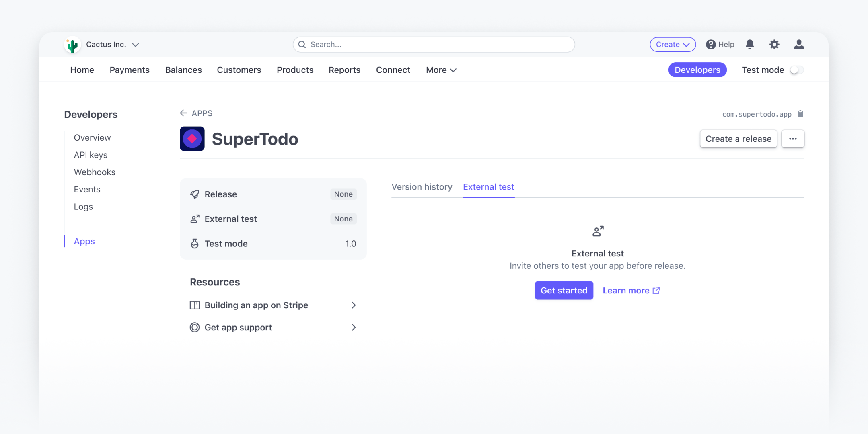
Task: Click the APPS breadcrumb link
Action: 202,113
